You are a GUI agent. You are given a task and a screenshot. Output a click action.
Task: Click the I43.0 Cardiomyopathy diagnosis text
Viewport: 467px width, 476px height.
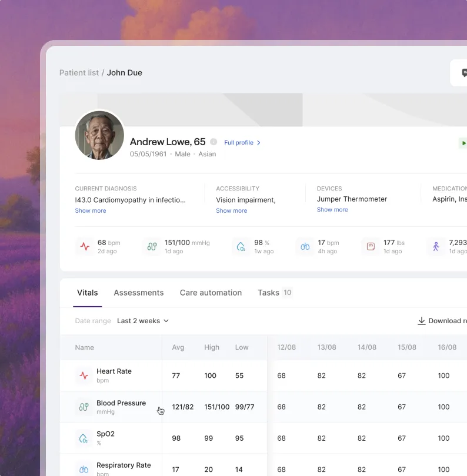(x=130, y=200)
